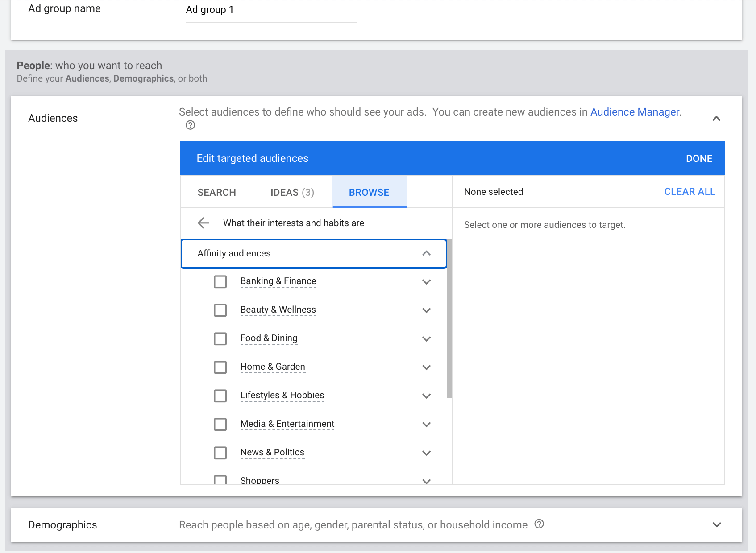Collapse the Audiences section with the caret
Image resolution: width=756 pixels, height=553 pixels.
pyautogui.click(x=717, y=118)
